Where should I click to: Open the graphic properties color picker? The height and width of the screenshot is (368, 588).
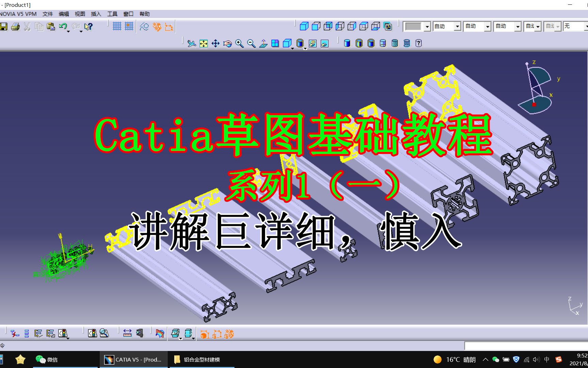[x=427, y=26]
